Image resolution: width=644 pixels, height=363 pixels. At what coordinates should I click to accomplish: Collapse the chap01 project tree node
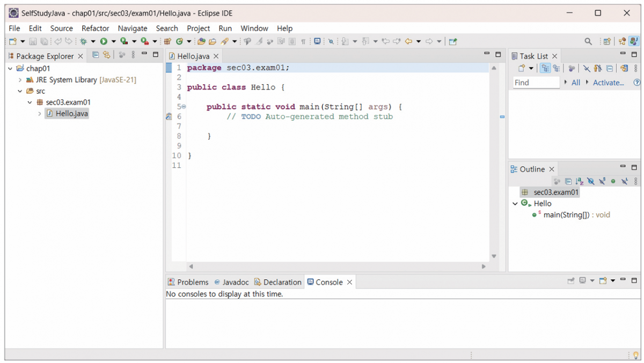[x=10, y=69]
